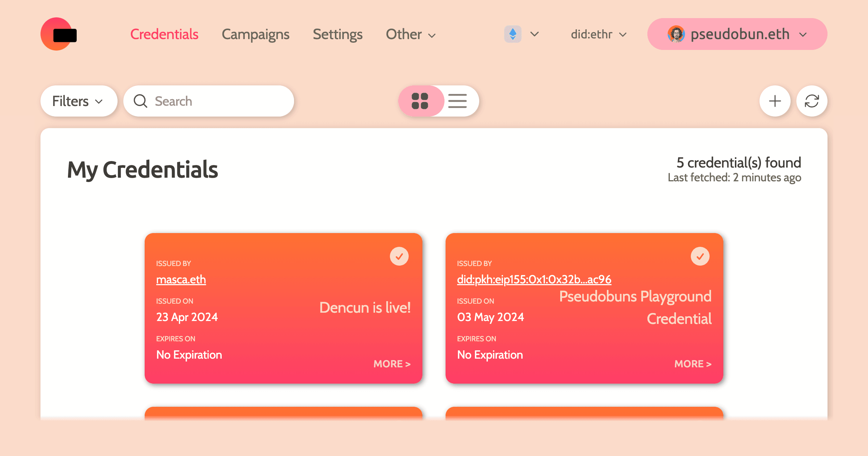Toggle checkmark on Dencun is live card
Viewport: 868px width, 456px height.
pos(399,256)
